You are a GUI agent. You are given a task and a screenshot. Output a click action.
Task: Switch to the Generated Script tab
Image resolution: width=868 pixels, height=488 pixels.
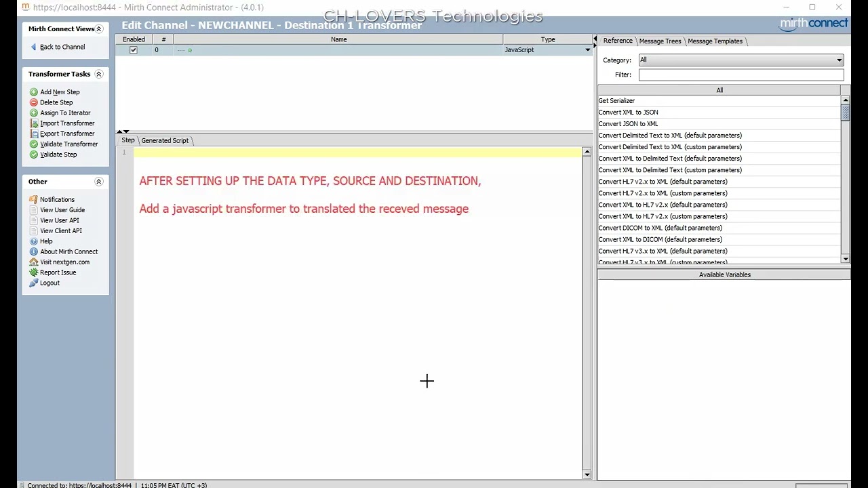tap(165, 140)
